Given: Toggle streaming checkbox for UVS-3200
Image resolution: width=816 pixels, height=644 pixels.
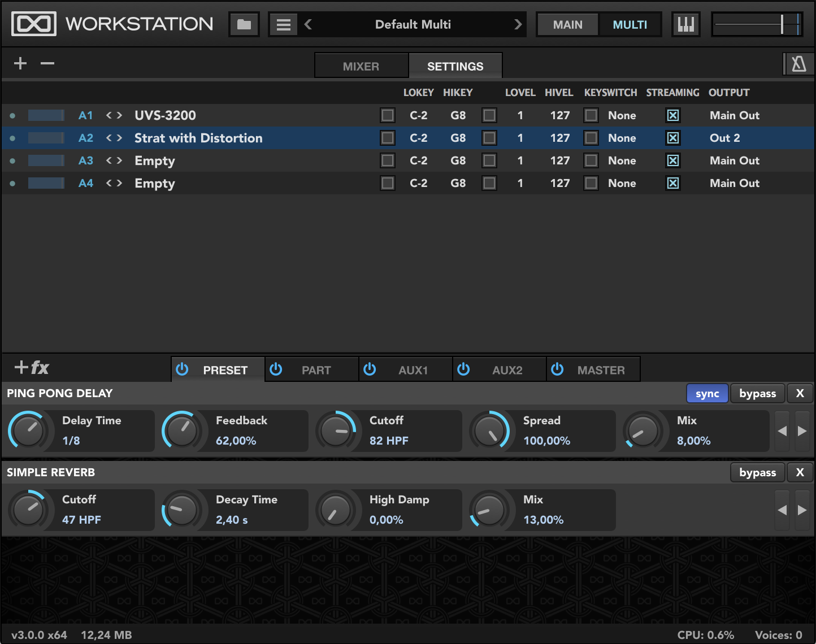Looking at the screenshot, I should click(673, 115).
